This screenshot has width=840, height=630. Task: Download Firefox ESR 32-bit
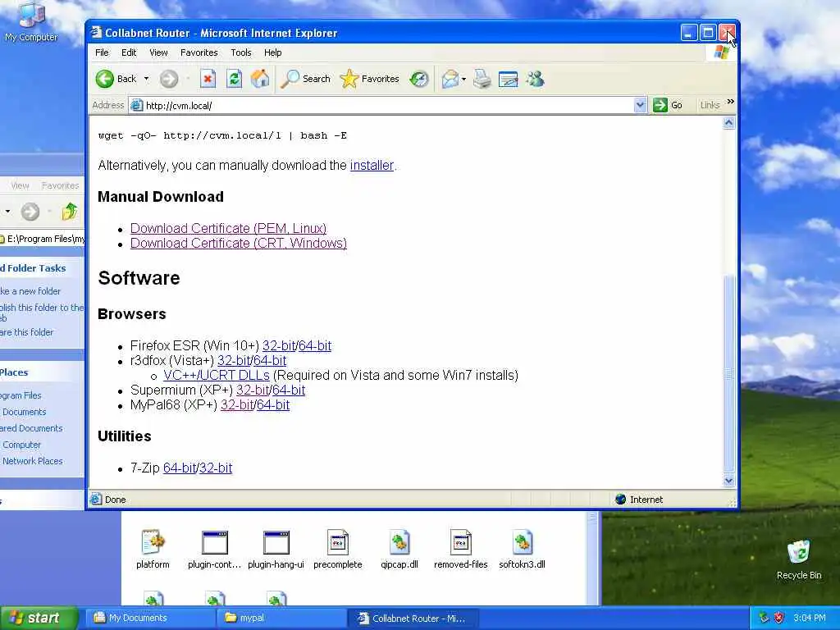point(279,346)
